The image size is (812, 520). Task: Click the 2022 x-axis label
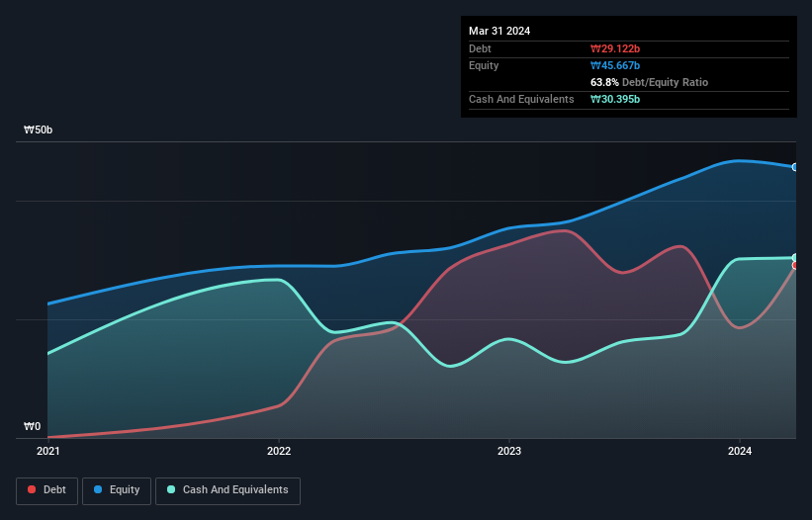279,451
